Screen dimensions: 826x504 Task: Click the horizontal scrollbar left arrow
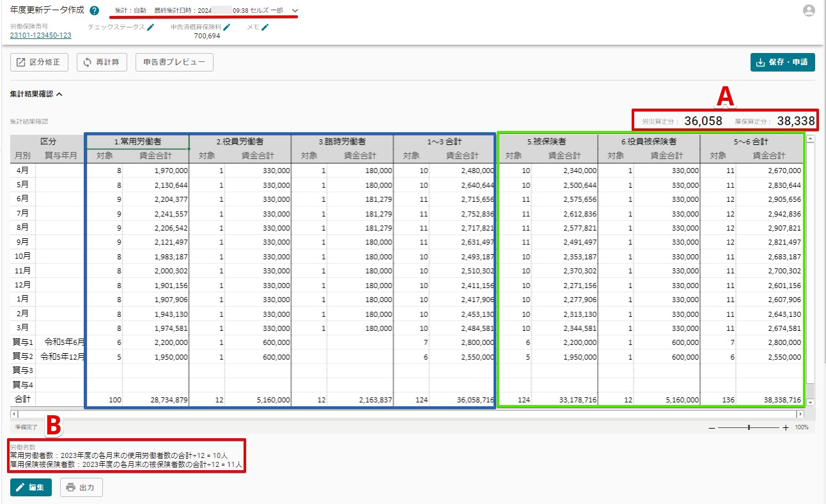[x=14, y=414]
